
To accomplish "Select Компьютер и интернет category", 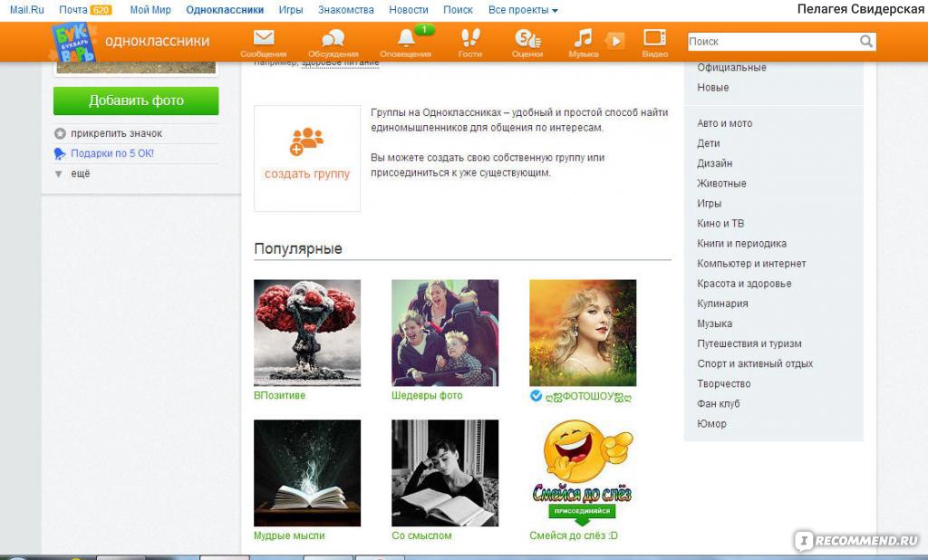I will click(751, 264).
